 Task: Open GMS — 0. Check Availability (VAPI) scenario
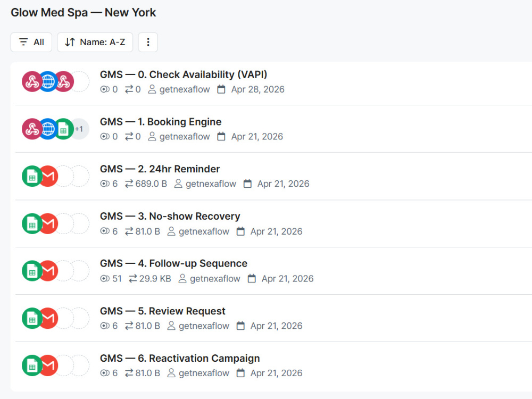tap(184, 74)
